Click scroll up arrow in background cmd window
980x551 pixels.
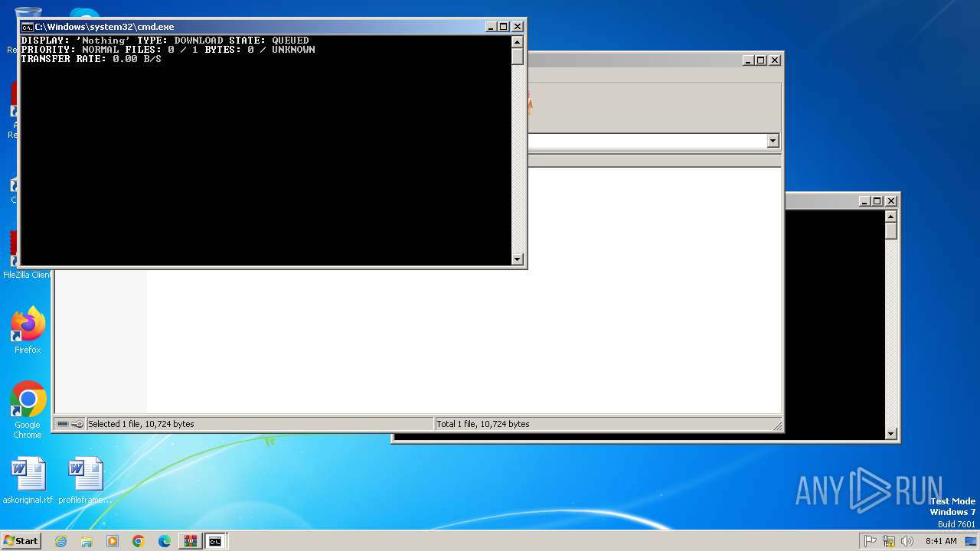pos(890,217)
